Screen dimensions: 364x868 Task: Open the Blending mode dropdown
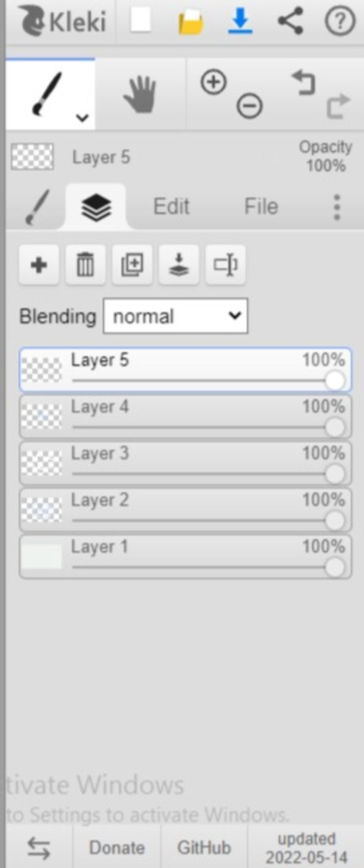(176, 316)
